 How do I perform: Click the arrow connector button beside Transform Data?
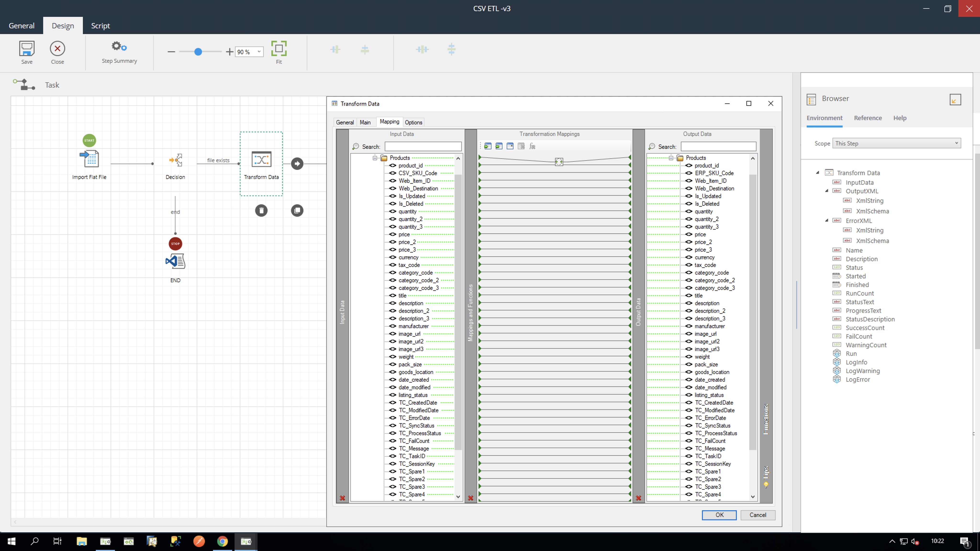[297, 164]
